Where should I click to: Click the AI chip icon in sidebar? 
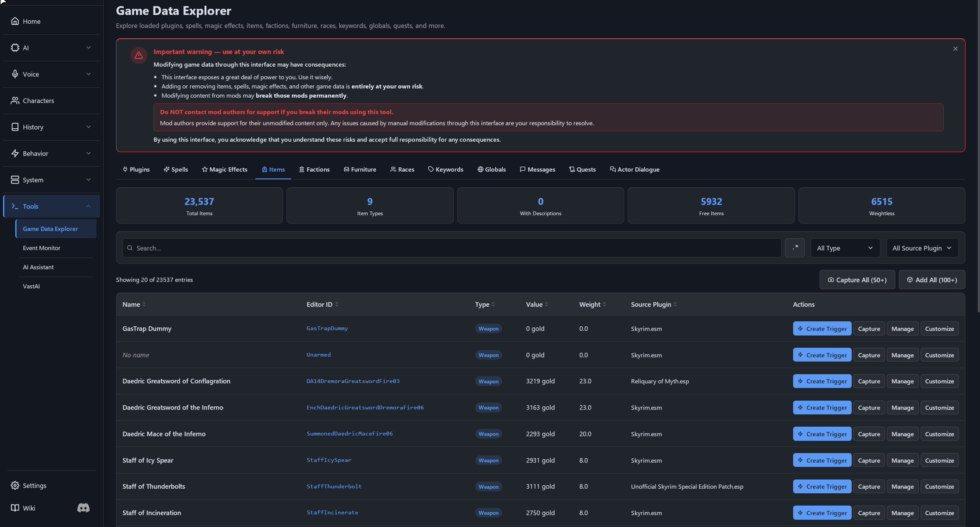[15, 47]
